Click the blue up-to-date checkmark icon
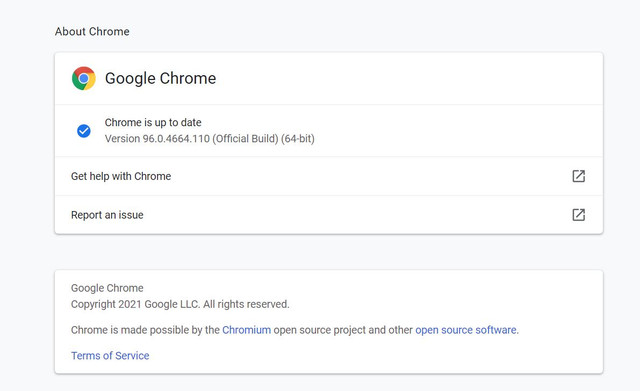Image resolution: width=640 pixels, height=391 pixels. tap(84, 131)
